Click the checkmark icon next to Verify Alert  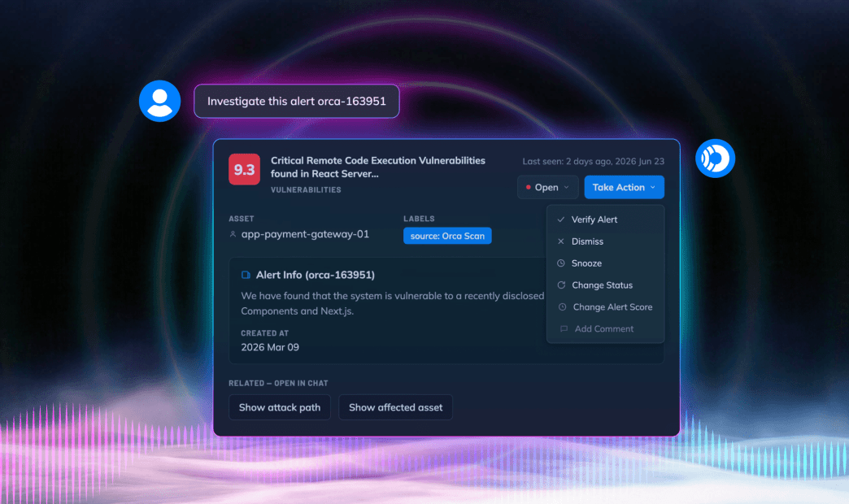click(x=561, y=219)
